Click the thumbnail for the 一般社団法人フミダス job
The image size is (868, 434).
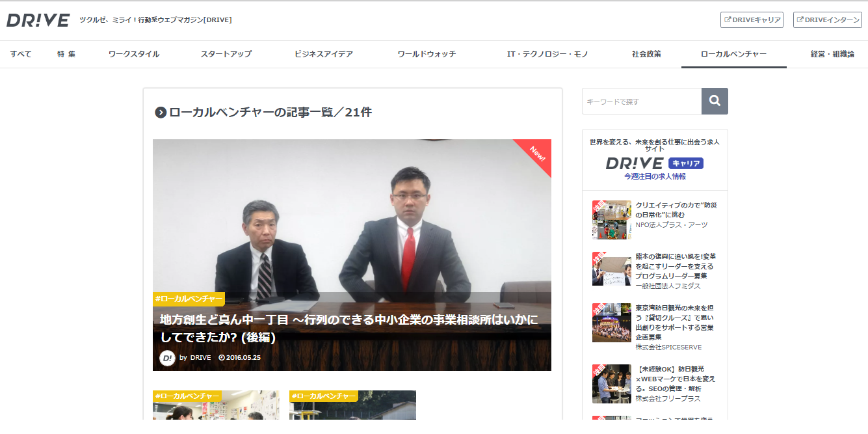611,269
